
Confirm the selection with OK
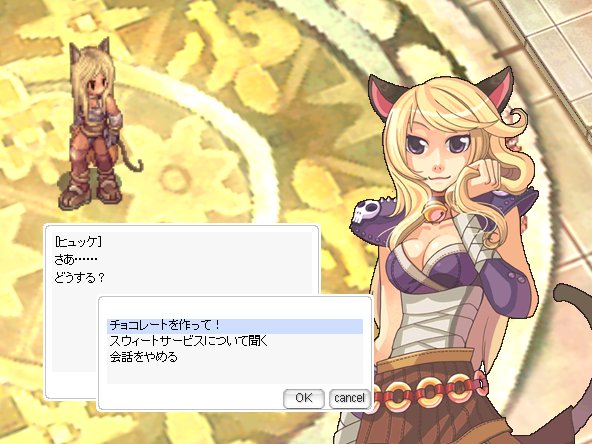(304, 398)
